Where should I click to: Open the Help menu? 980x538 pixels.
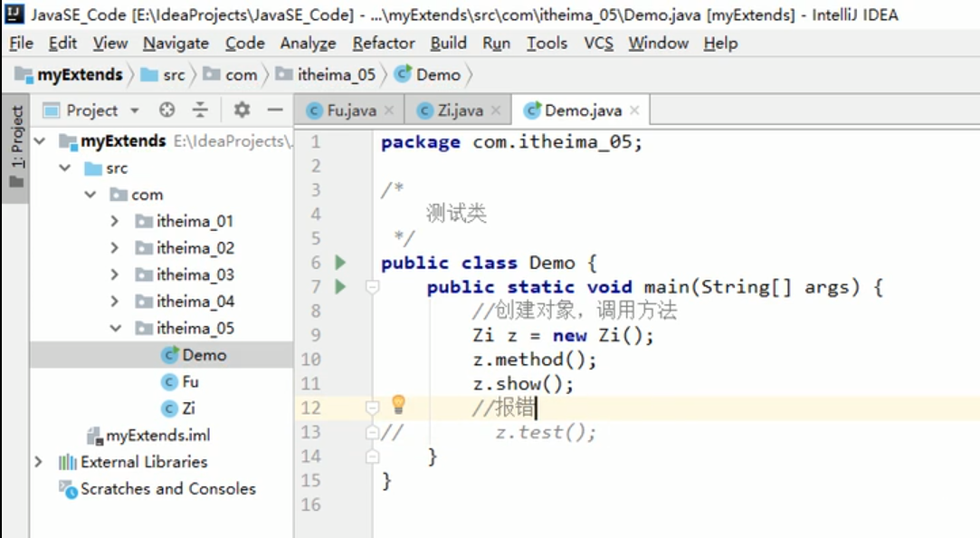(720, 43)
